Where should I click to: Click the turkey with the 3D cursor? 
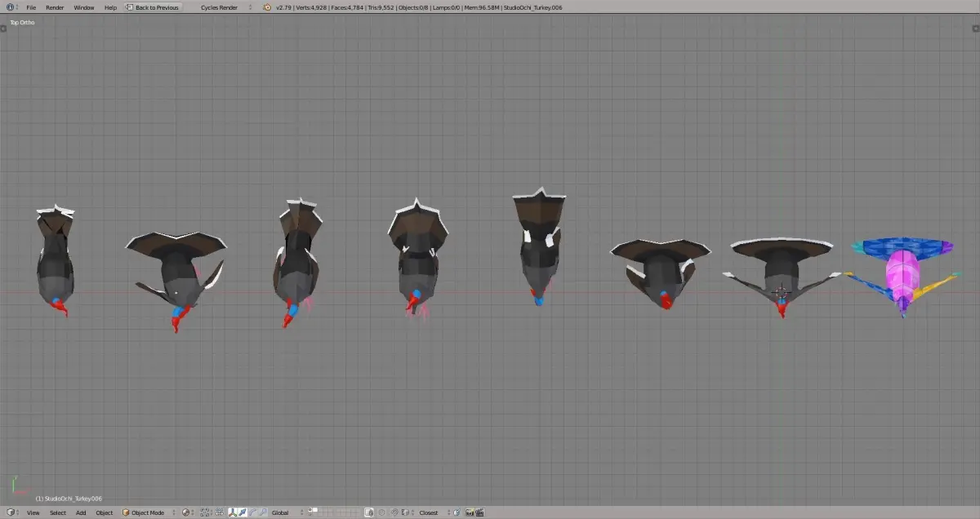coord(781,276)
